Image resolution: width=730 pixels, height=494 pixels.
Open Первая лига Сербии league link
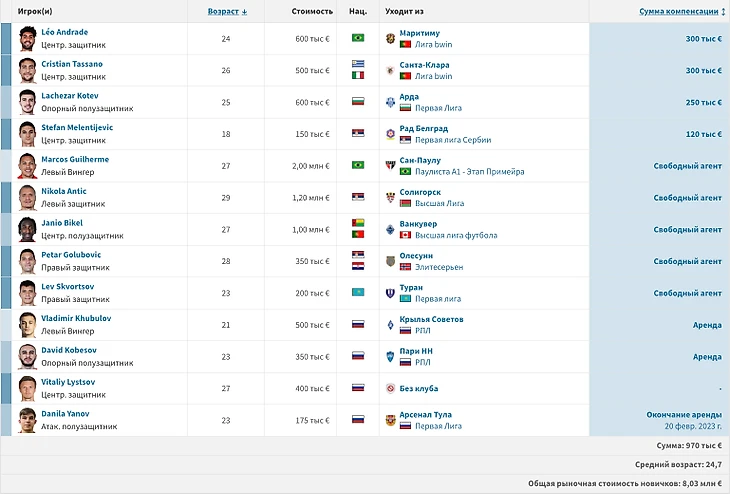tap(453, 140)
